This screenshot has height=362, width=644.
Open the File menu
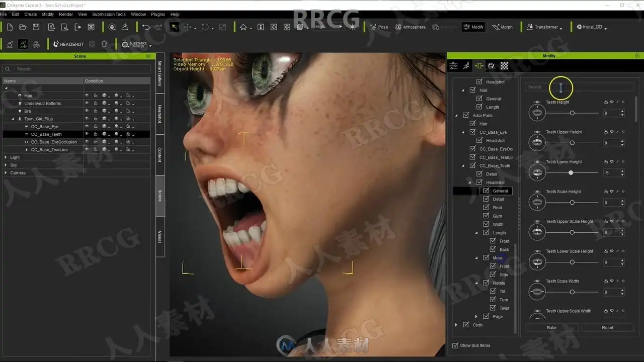(4, 15)
